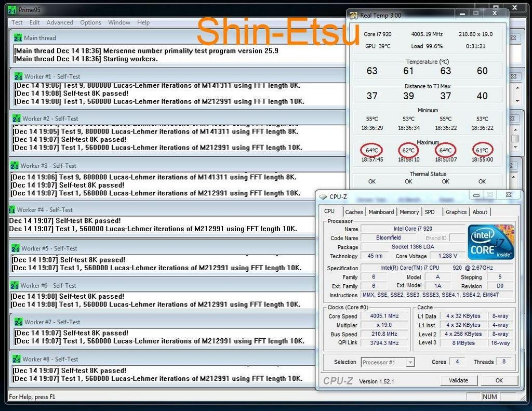Click the 1.288 V Core Voltage value
This screenshot has height=411, width=532.
pos(447,256)
